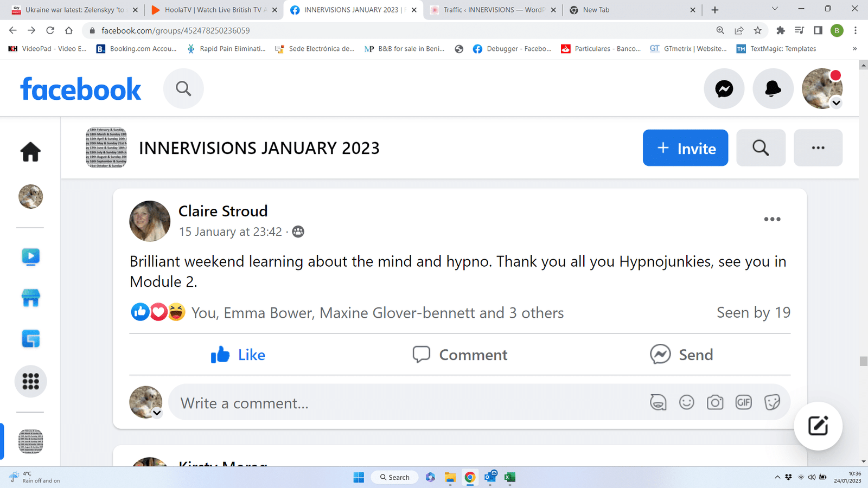Go to Facebook Home via house icon
This screenshot has width=868, height=488.
(30, 152)
